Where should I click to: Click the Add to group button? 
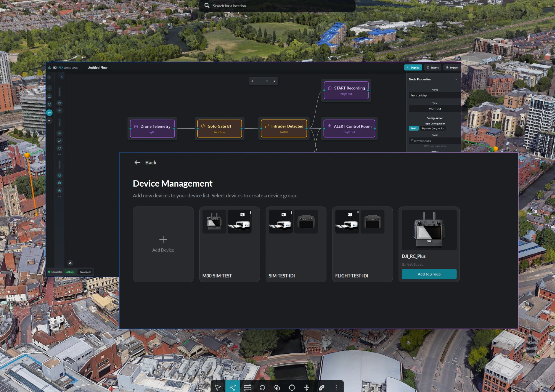[429, 274]
